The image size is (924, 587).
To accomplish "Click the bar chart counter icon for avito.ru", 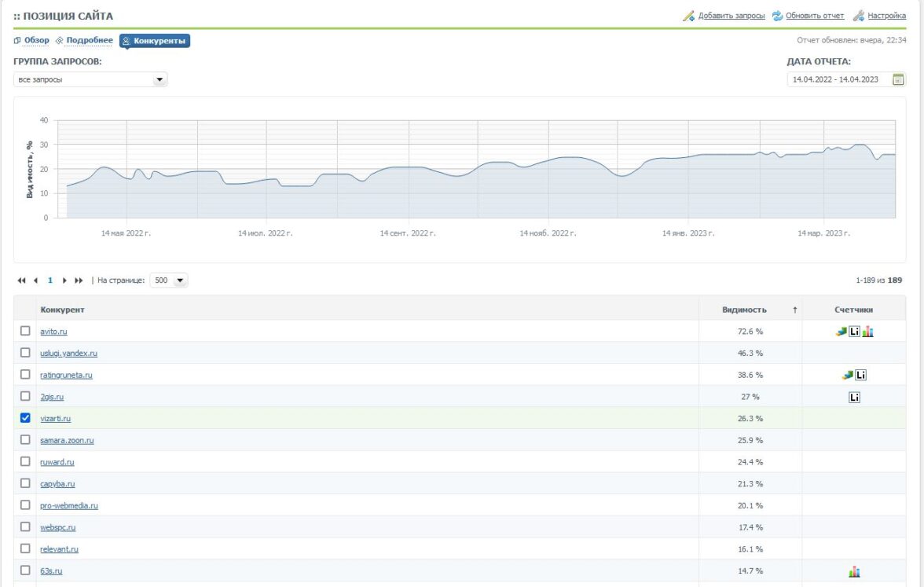I will [867, 332].
